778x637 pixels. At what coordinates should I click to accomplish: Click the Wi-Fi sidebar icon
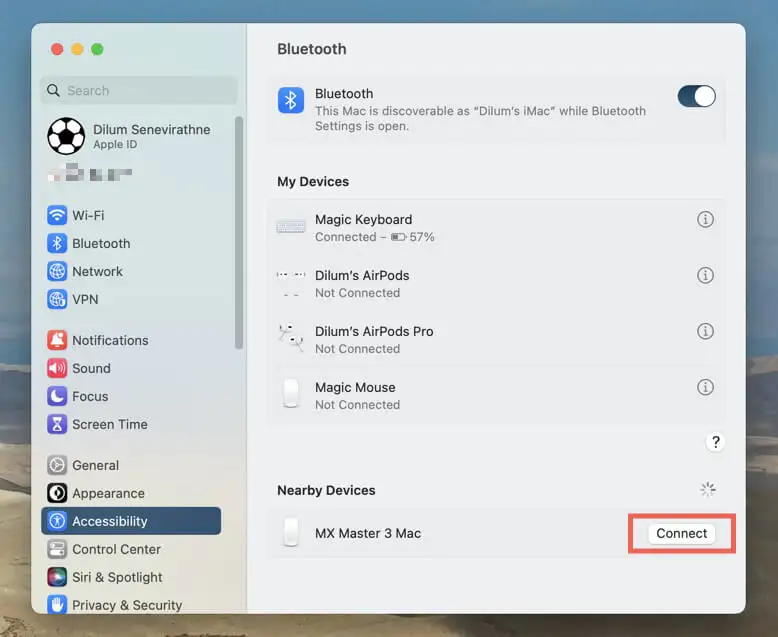pos(57,215)
